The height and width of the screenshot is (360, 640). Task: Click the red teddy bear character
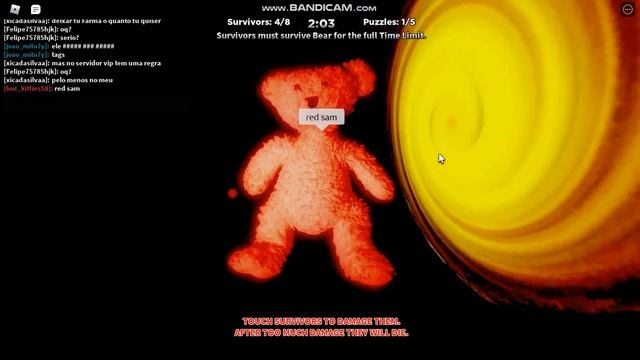tap(312, 176)
